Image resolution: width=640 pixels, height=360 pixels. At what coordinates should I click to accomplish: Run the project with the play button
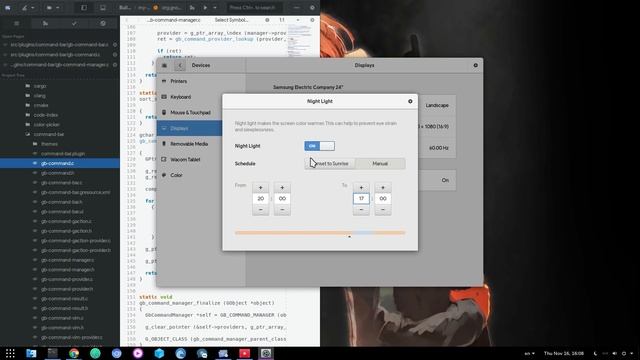(x=205, y=7)
